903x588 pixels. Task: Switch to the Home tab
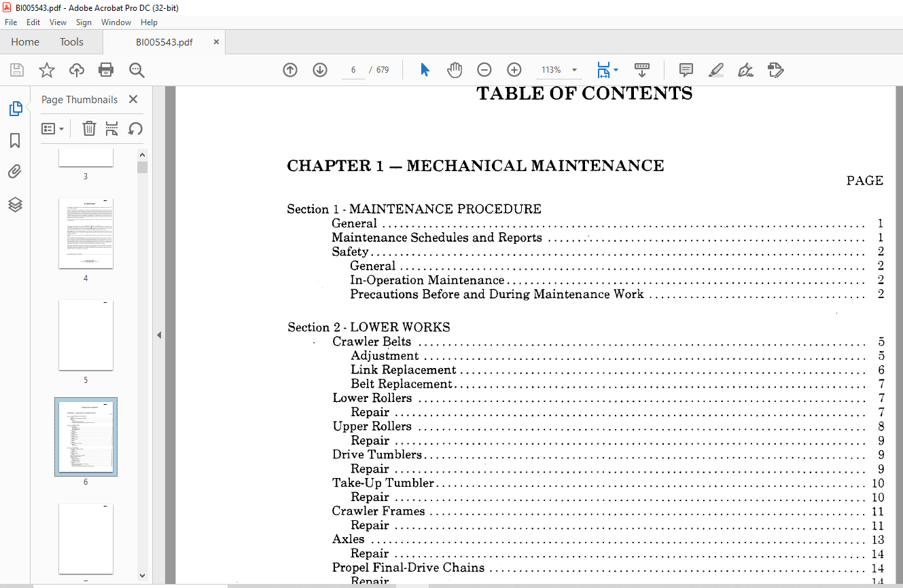click(x=25, y=42)
